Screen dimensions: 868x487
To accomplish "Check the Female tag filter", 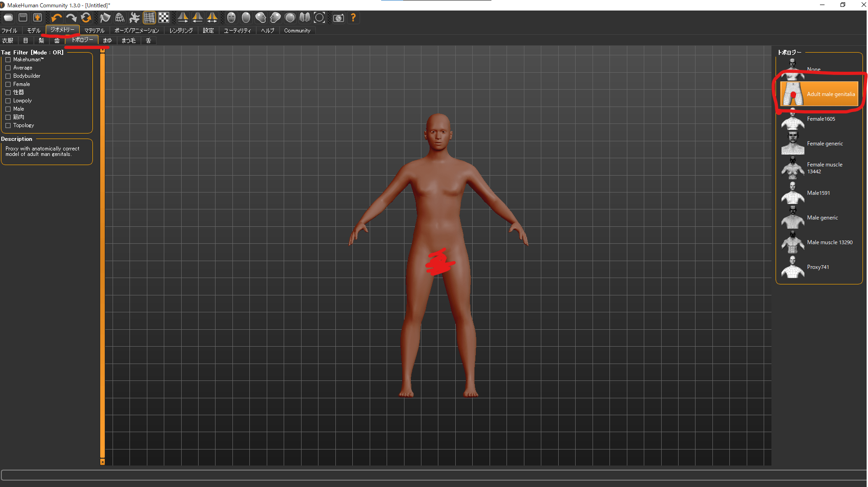I will (8, 84).
